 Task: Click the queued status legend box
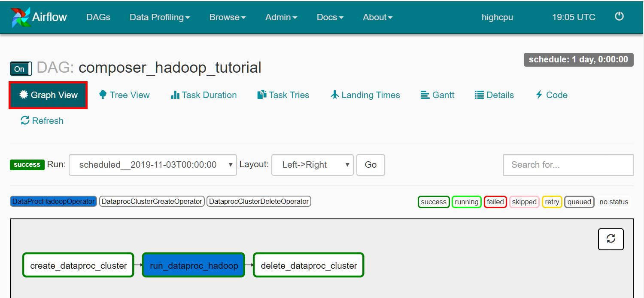(x=579, y=202)
